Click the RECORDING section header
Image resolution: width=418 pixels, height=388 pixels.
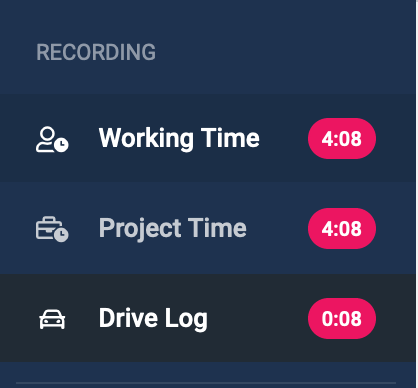tap(96, 52)
